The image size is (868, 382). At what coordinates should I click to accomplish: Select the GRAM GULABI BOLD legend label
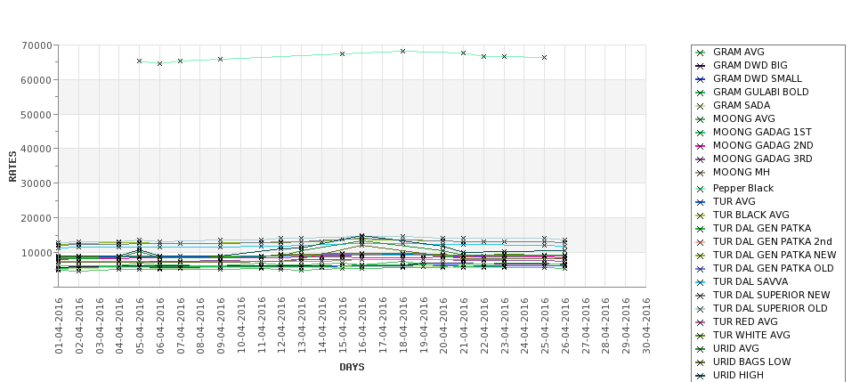tap(760, 92)
